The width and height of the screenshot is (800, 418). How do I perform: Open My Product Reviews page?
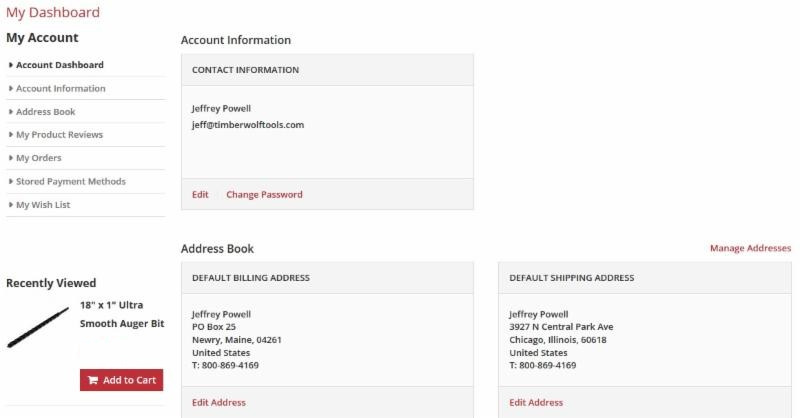(x=59, y=135)
